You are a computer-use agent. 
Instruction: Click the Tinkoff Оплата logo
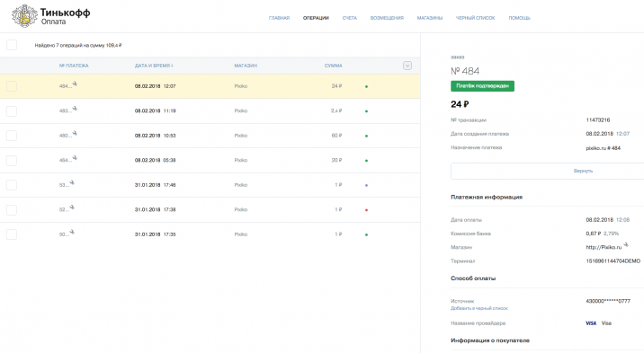tap(51, 16)
